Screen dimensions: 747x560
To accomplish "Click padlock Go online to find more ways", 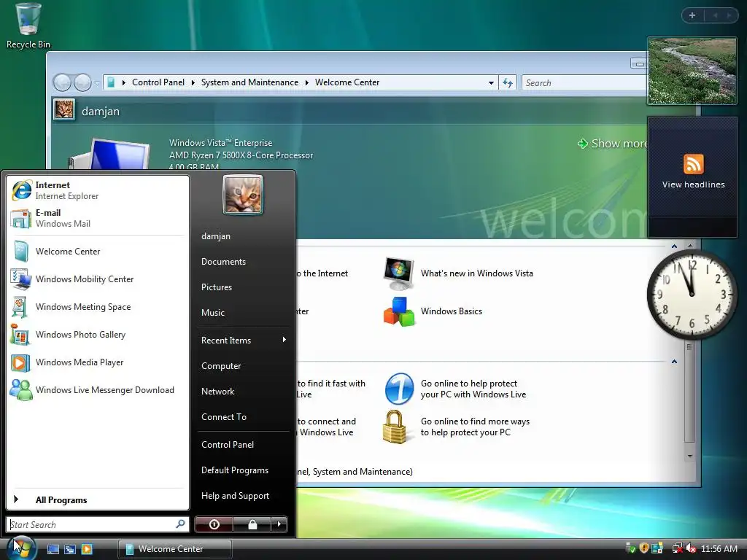I will tap(457, 427).
